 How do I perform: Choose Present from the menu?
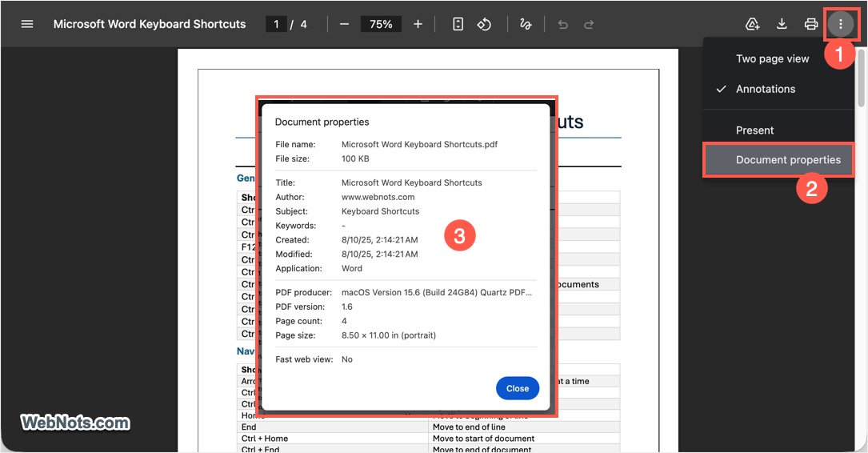click(x=778, y=130)
